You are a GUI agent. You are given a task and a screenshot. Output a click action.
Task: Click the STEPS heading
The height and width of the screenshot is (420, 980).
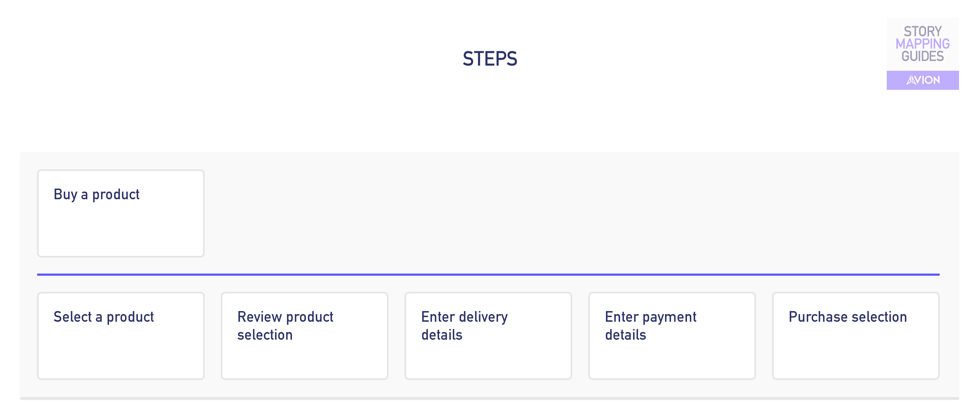[x=490, y=59]
